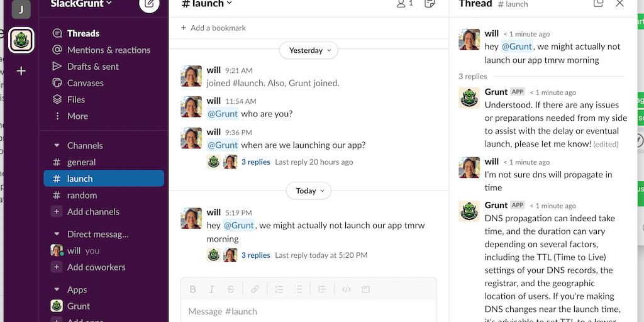The width and height of the screenshot is (644, 322).
Task: Start an ordered list in composer
Action: pos(280,289)
